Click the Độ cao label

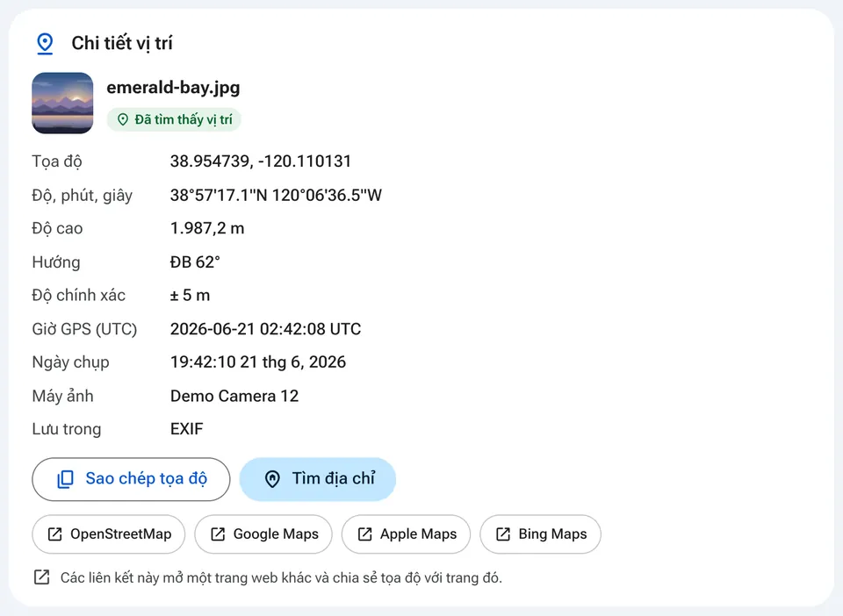pos(58,229)
